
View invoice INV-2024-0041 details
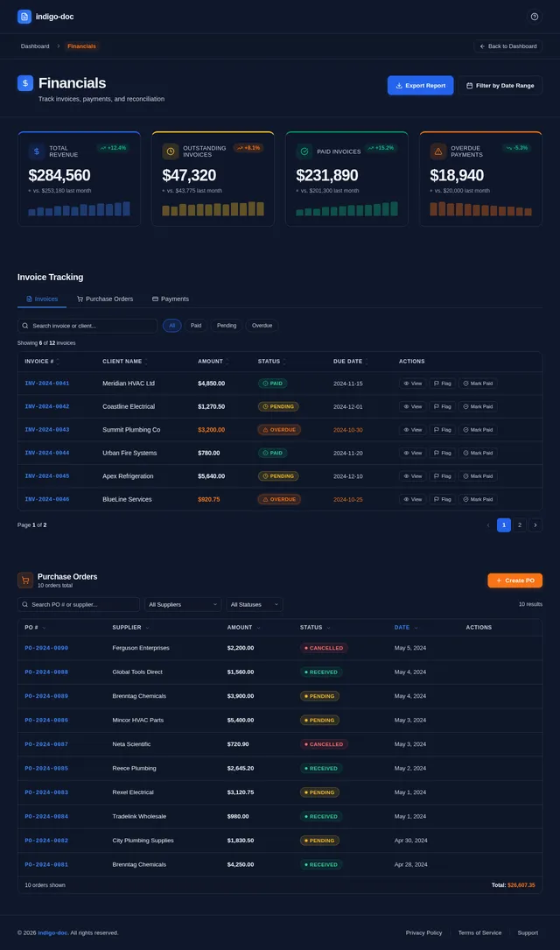coord(413,384)
